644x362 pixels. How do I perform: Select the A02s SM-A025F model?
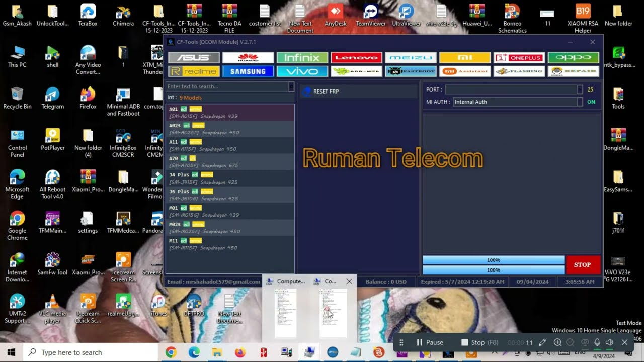230,129
